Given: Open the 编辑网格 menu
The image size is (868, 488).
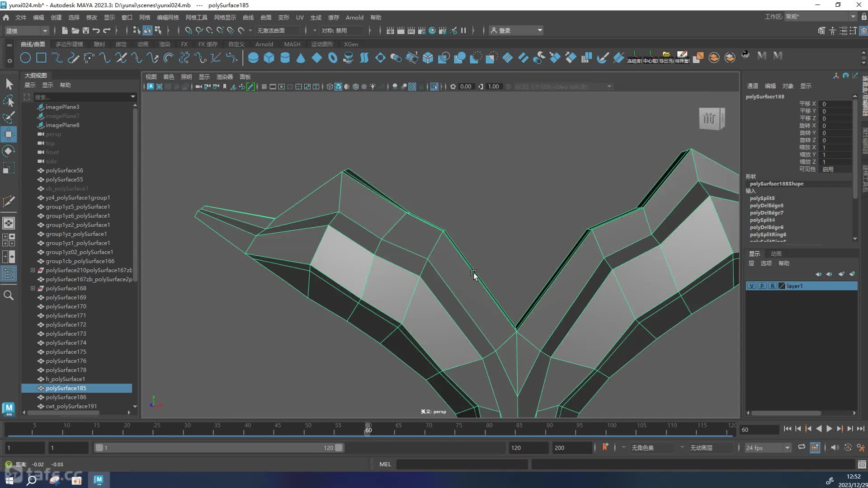Looking at the screenshot, I should [x=168, y=17].
